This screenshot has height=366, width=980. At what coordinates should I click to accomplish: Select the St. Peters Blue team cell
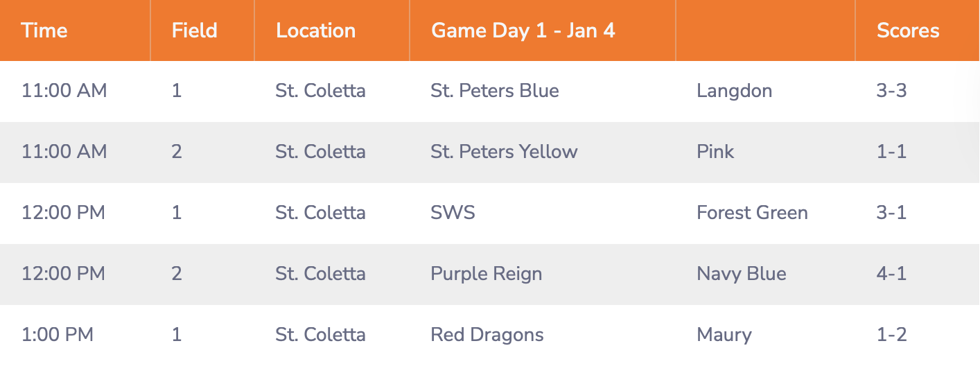coord(495,91)
